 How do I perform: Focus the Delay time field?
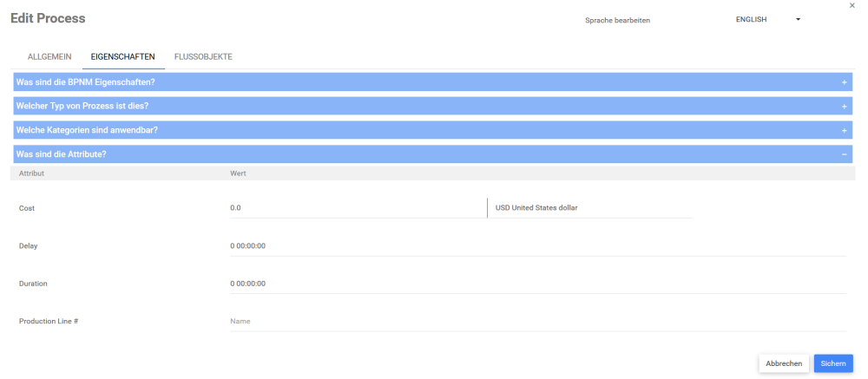point(536,246)
